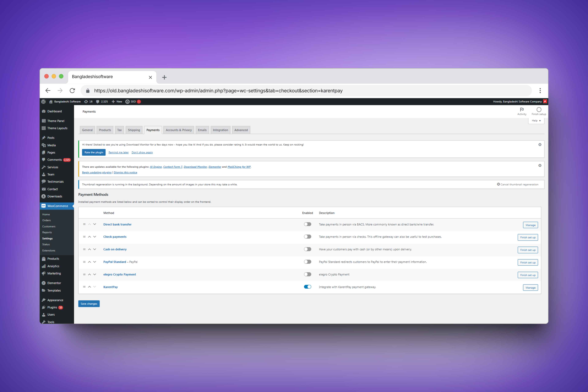Click the New content plus item
The height and width of the screenshot is (392, 588).
pyautogui.click(x=117, y=102)
